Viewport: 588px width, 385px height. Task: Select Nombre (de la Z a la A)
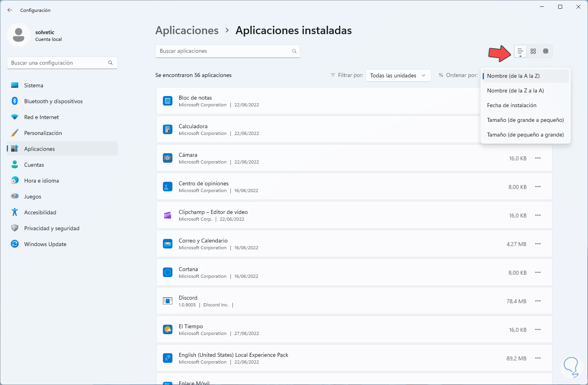point(515,90)
